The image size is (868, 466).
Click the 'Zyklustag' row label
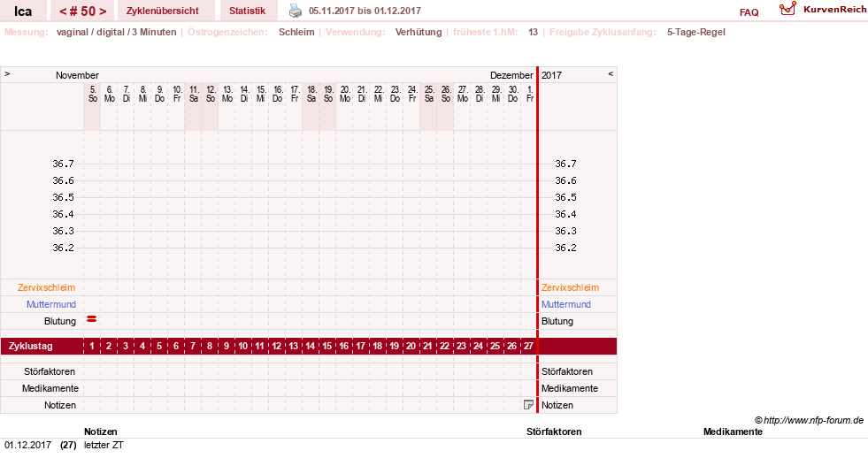pos(30,346)
